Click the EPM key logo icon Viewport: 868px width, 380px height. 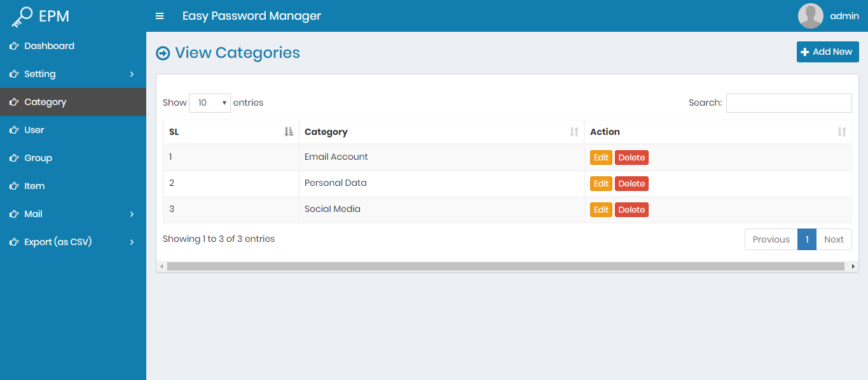22,17
